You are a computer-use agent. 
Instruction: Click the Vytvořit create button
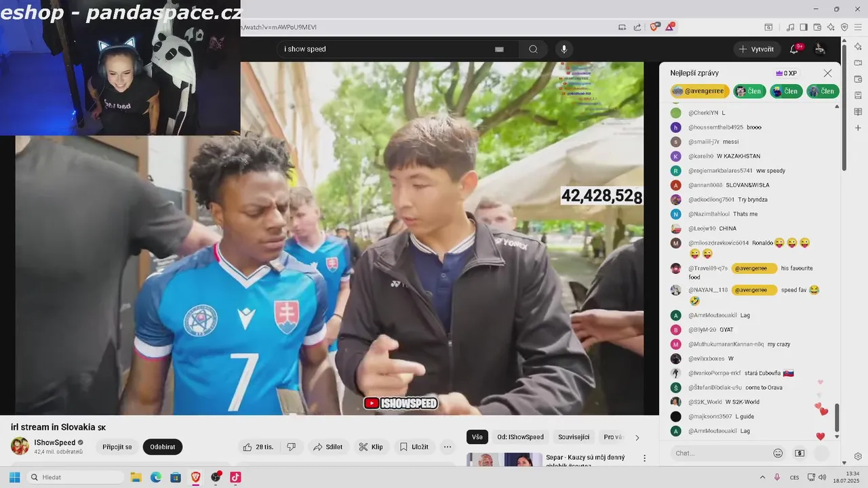tap(756, 49)
